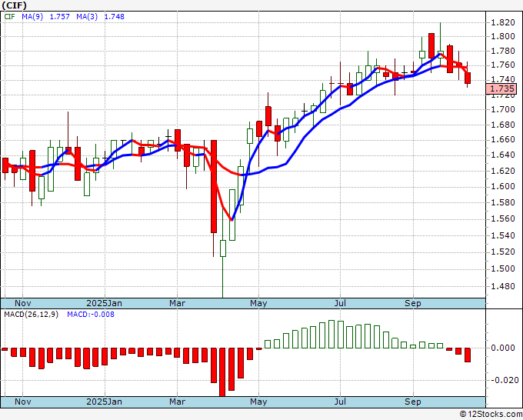523x420 pixels.
Task: Click the (CIF) chart title
Action: [15, 5]
